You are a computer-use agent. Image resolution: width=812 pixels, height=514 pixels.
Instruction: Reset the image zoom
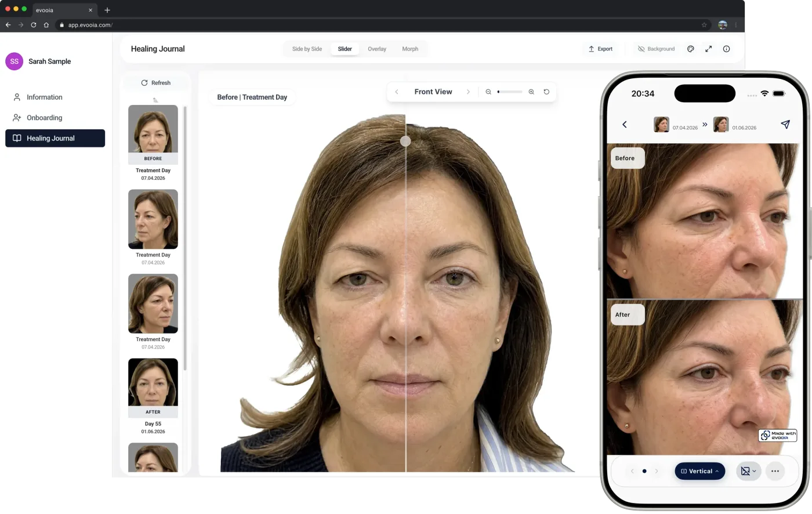point(546,92)
